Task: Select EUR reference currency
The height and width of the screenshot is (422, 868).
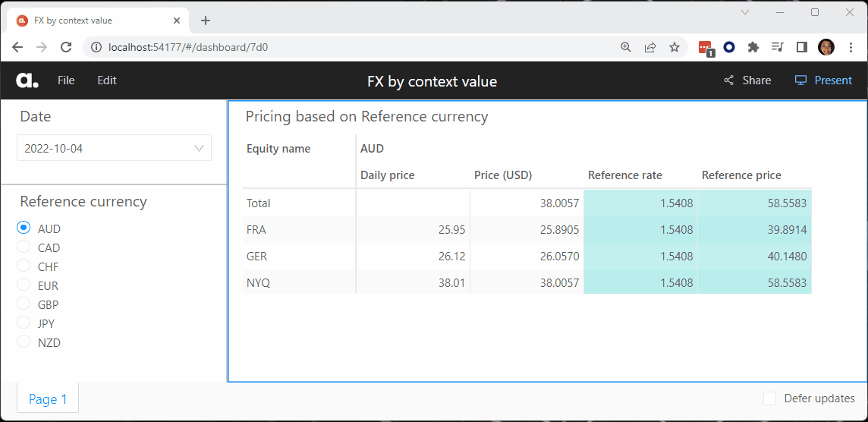Action: click(x=24, y=285)
